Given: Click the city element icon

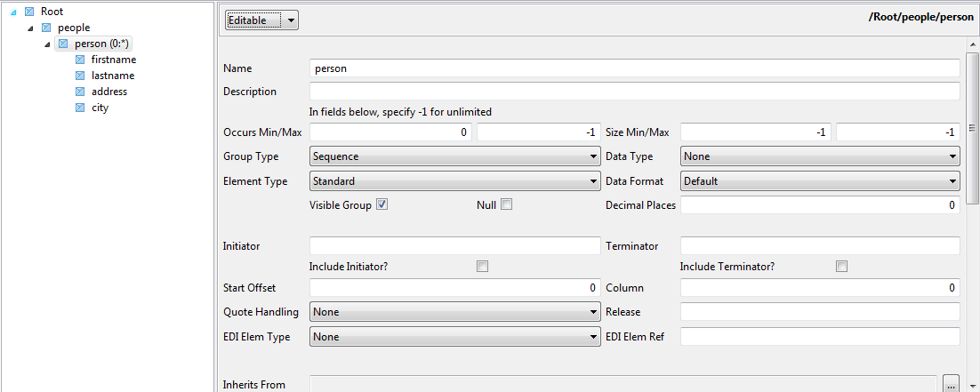Looking at the screenshot, I should [80, 108].
